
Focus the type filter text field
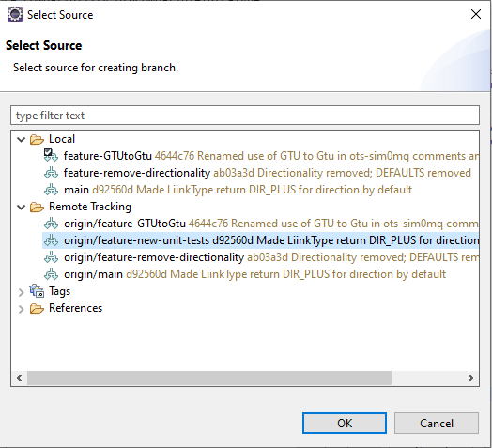click(245, 116)
